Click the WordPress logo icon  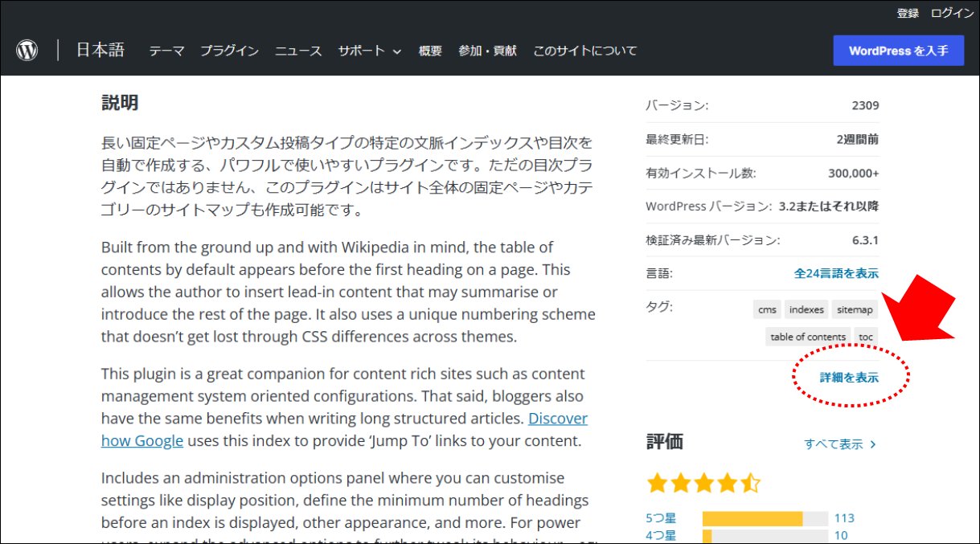27,51
